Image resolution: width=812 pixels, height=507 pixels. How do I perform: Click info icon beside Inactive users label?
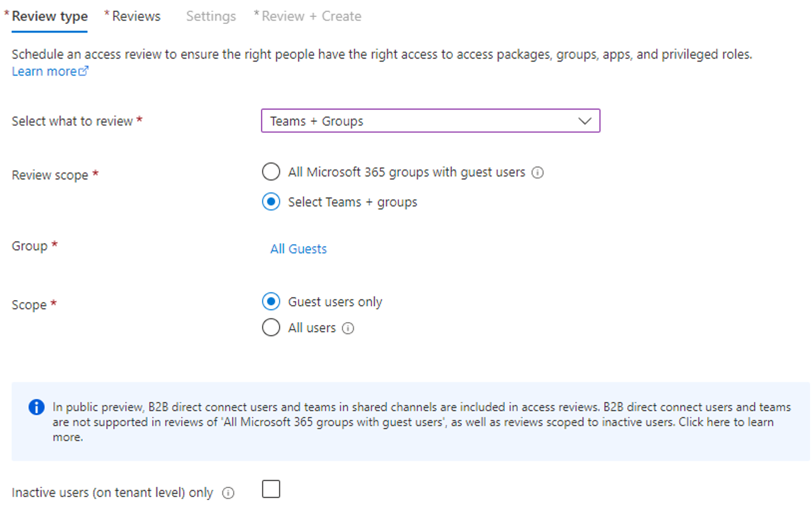pos(229,493)
